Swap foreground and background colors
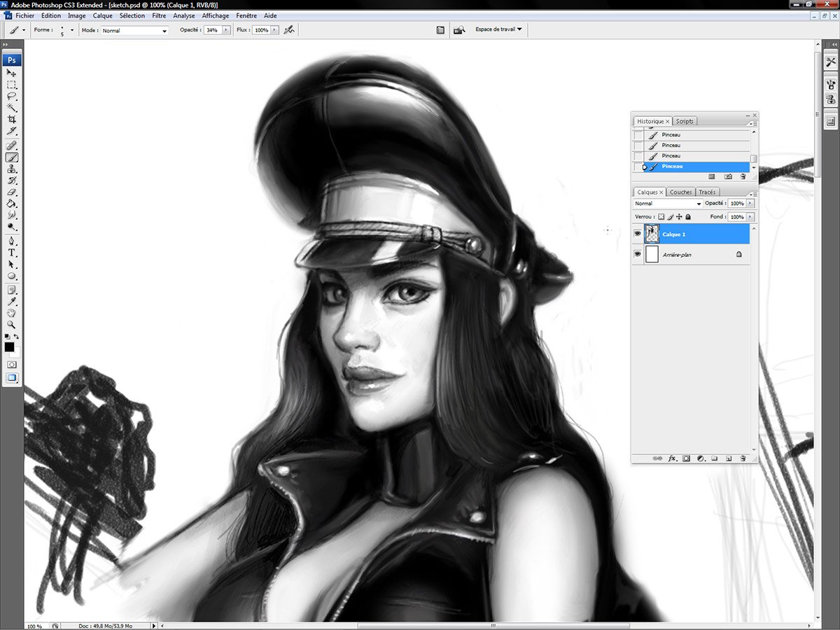 (16, 337)
